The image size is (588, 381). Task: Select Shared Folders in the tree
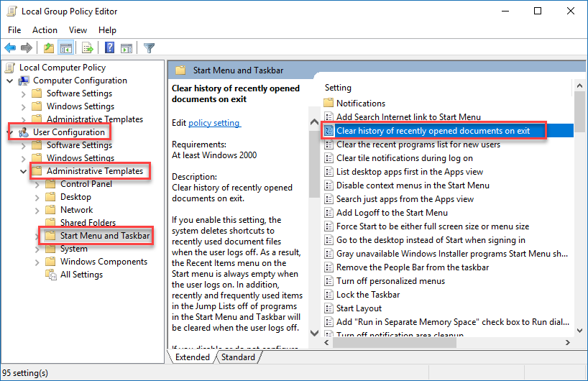coord(88,223)
